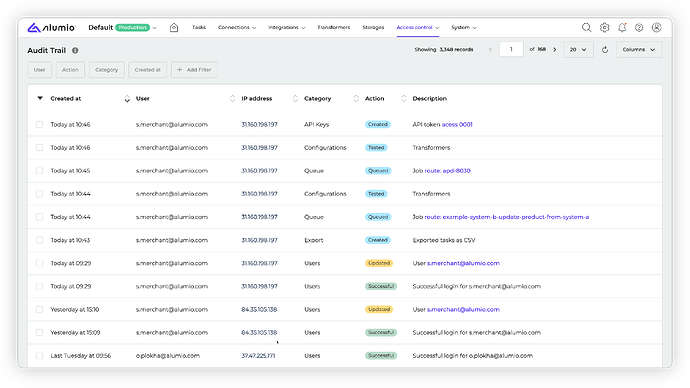The height and width of the screenshot is (388, 690).
Task: Sort by Action column arrows
Action: (x=404, y=99)
